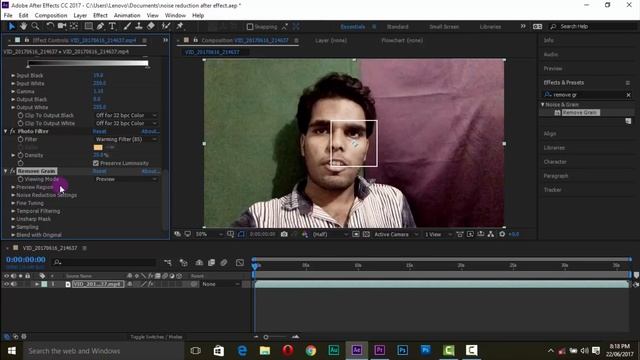Open the resolution dropdown showing (Half)
This screenshot has height=360, width=640.
(330, 234)
